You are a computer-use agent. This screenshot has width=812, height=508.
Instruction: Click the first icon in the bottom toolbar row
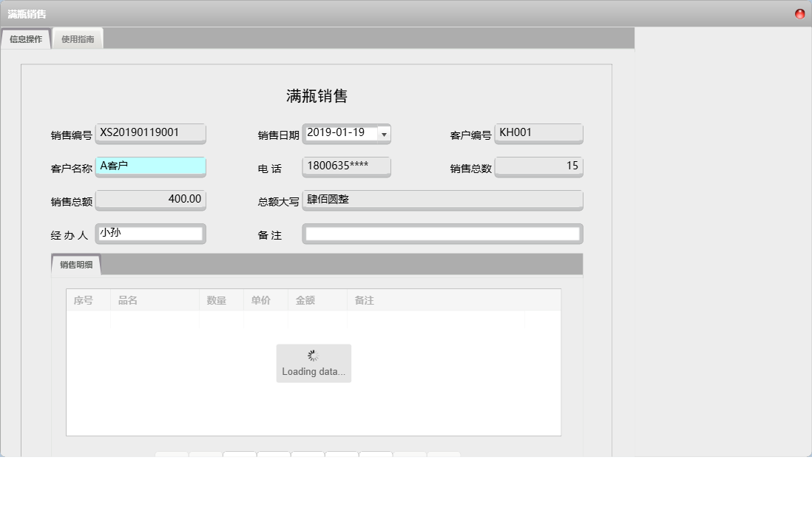point(172,455)
